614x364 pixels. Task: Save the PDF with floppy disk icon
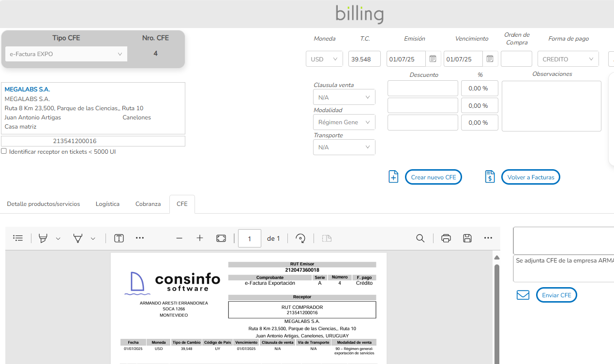467,238
